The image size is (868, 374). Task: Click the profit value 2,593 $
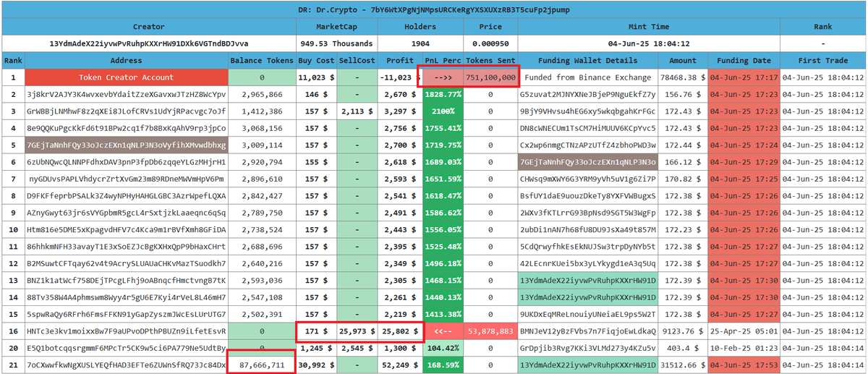pyautogui.click(x=400, y=179)
